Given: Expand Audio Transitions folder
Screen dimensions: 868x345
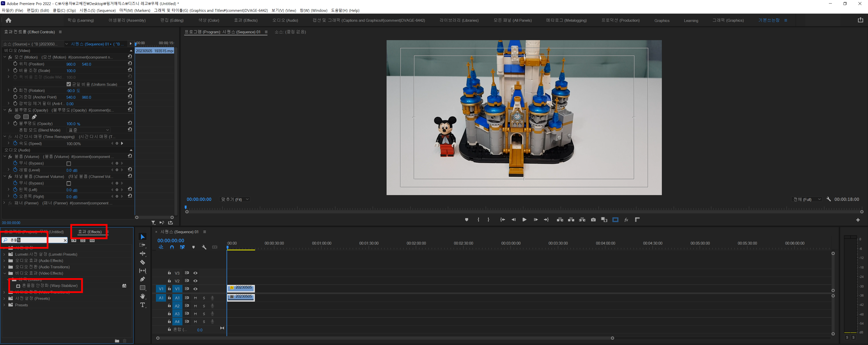Looking at the screenshot, I should [x=4, y=267].
